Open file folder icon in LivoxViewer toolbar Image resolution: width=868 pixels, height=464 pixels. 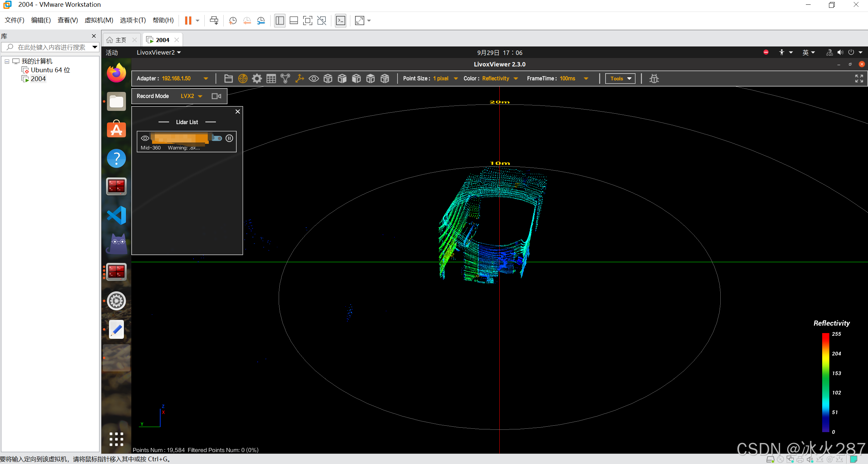click(x=228, y=79)
